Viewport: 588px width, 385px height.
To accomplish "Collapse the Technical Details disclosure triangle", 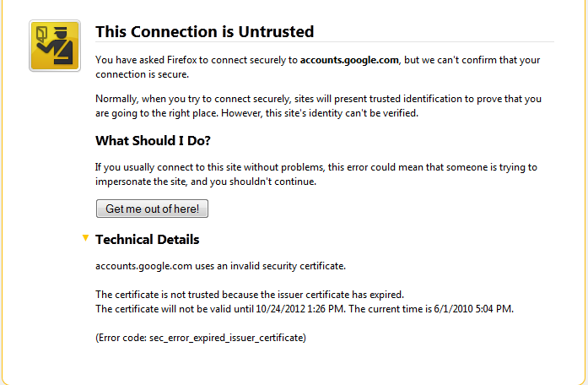I will pyautogui.click(x=85, y=238).
